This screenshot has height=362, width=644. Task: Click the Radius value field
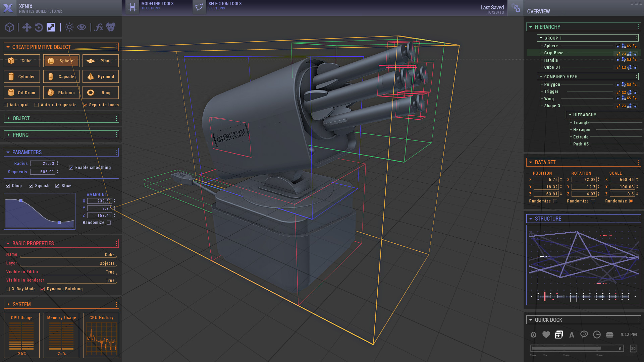43,164
